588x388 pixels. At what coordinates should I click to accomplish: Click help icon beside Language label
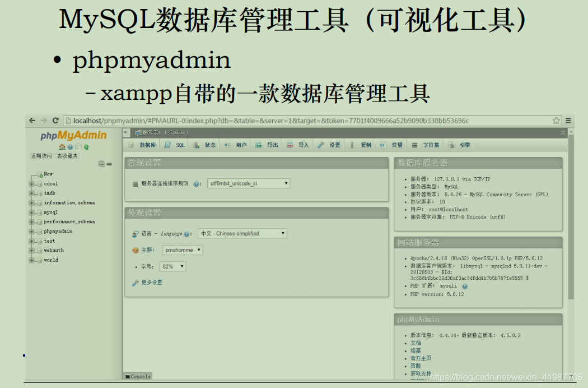(x=186, y=234)
